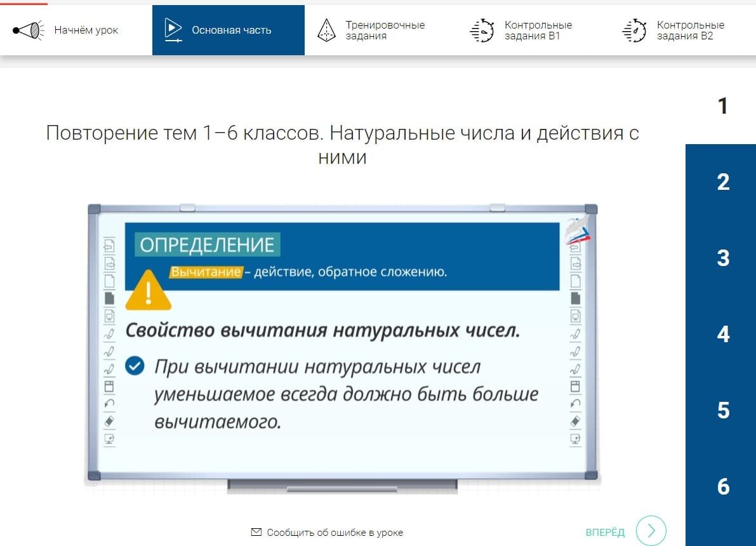This screenshot has width=756, height=546.
Task: Select the Основная часть tab
Action: pos(228,30)
